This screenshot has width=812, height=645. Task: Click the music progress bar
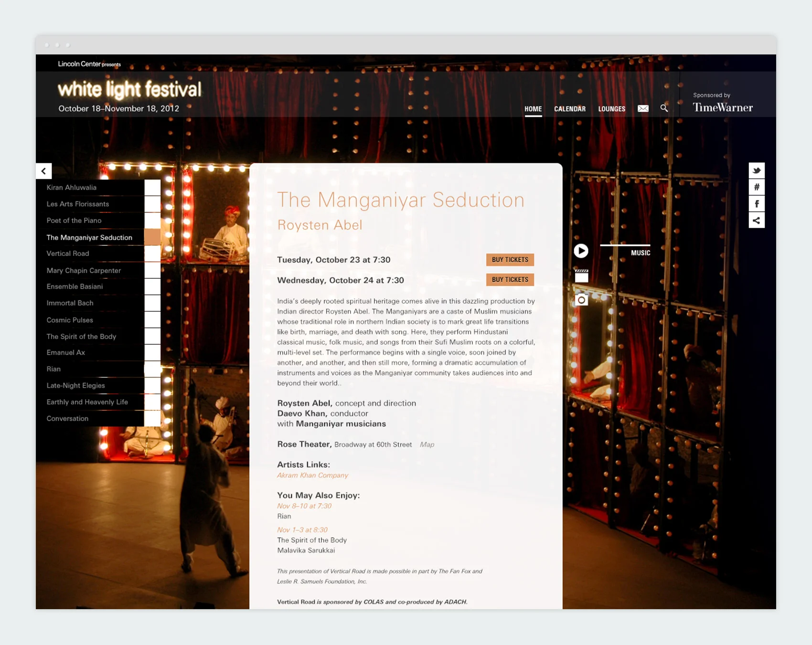coord(625,245)
